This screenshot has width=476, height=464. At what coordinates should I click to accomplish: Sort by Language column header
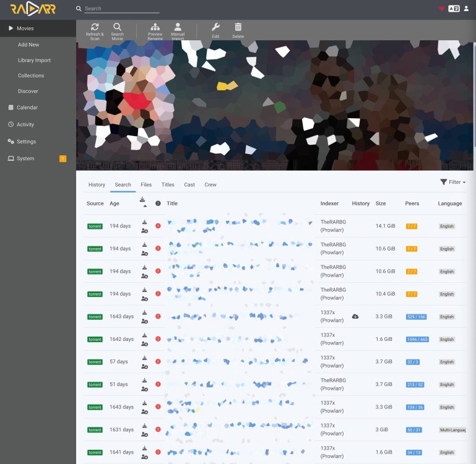[x=449, y=204]
